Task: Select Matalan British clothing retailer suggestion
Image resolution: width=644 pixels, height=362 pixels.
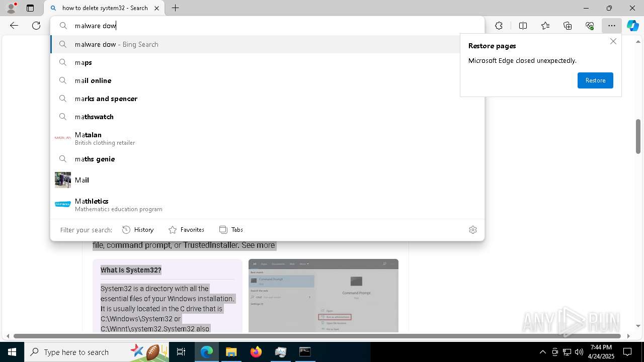Action: (267, 138)
